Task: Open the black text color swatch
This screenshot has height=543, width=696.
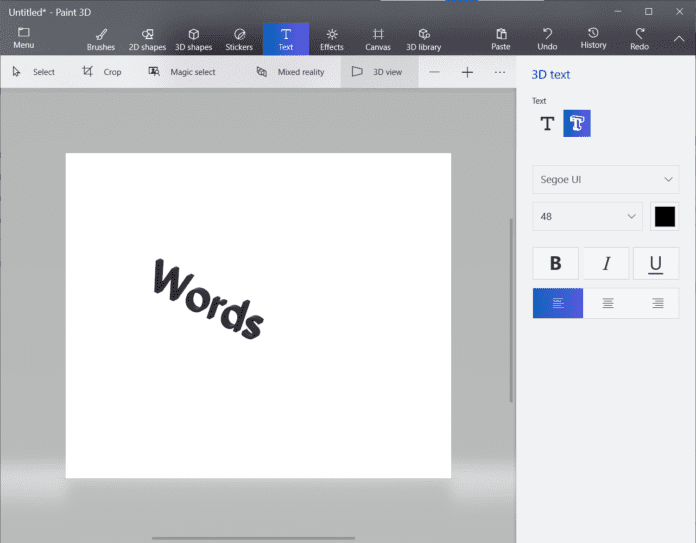Action: [x=664, y=217]
